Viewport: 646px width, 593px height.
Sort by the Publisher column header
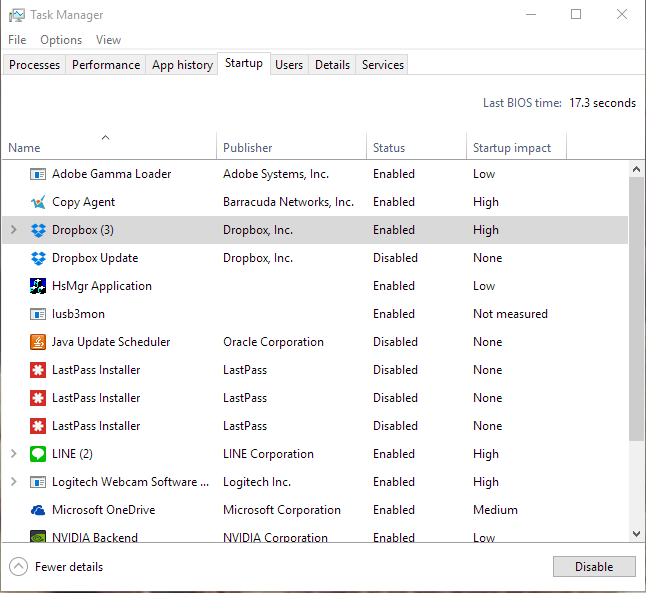(291, 146)
